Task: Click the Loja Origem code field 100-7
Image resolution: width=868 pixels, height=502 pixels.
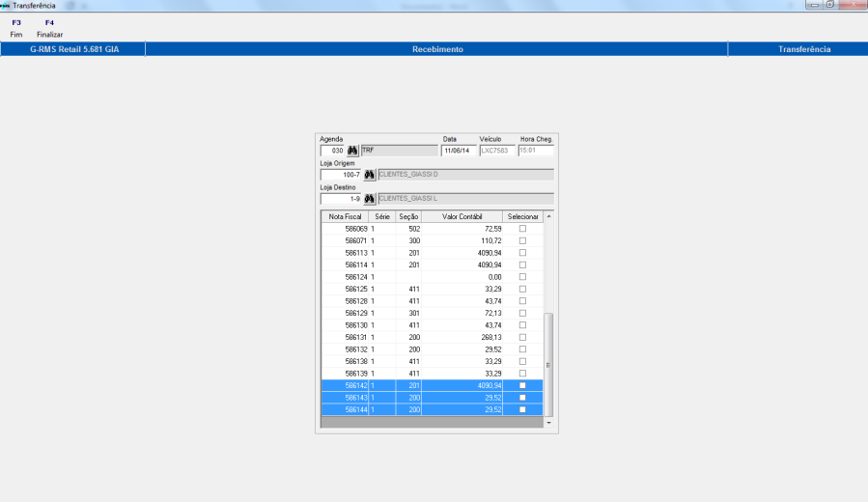Action: pyautogui.click(x=341, y=175)
